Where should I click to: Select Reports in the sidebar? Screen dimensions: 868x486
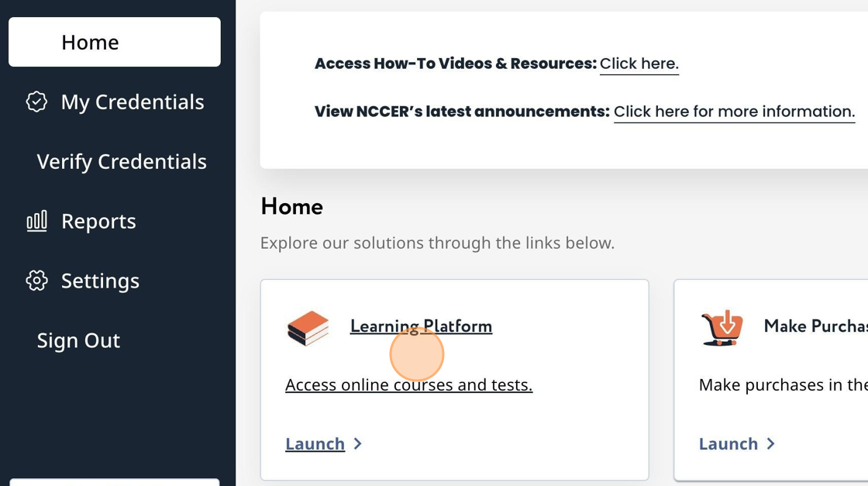pos(98,221)
